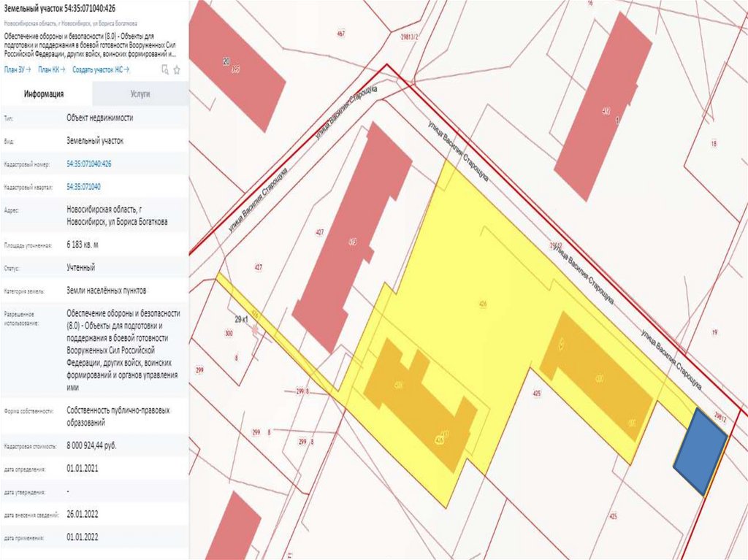This screenshot has height=560, width=748.
Task: Click cadastral value 8 000 924,44 руб.
Action: click(91, 445)
